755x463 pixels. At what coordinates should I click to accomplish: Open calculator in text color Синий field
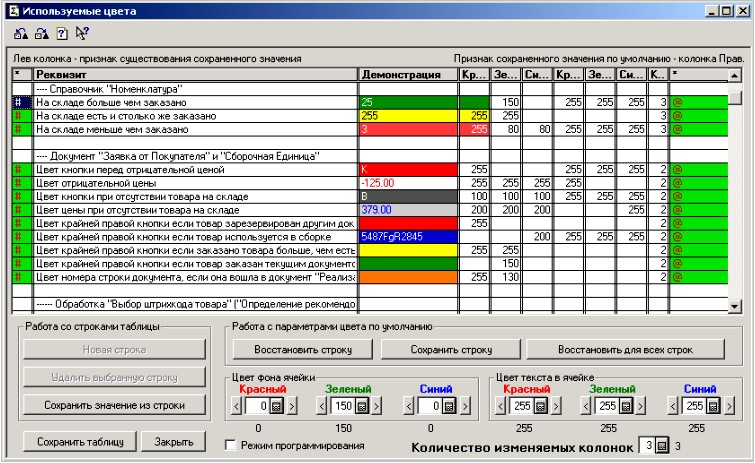coord(713,406)
